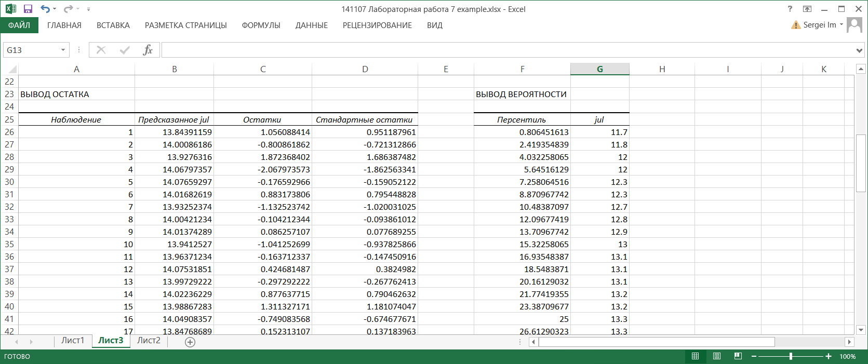This screenshot has width=868, height=364.
Task: Customize Quick Access Toolbar dropdown
Action: point(88,9)
